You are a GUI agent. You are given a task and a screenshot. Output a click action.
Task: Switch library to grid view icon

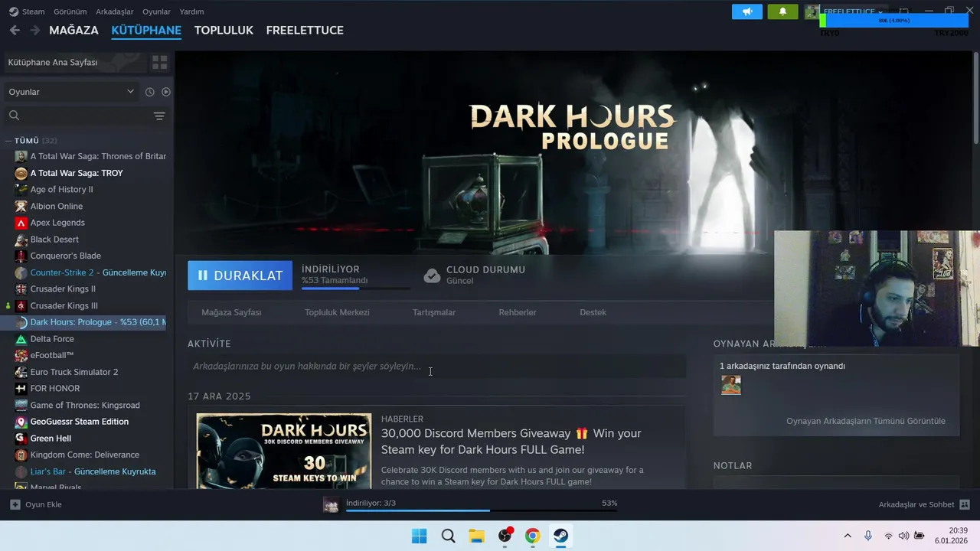pos(159,62)
